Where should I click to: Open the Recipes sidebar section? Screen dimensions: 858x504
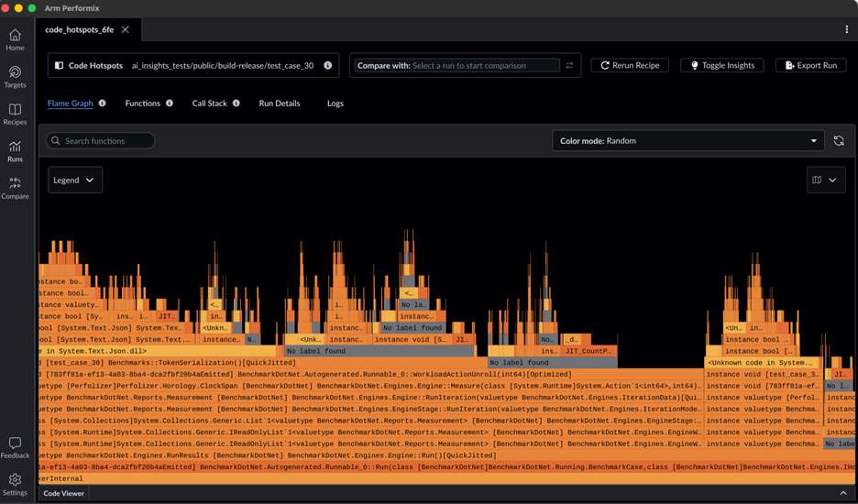15,115
